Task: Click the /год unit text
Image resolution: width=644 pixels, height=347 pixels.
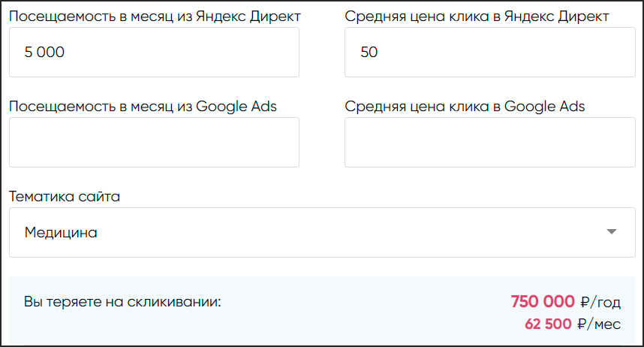Action: [x=609, y=302]
